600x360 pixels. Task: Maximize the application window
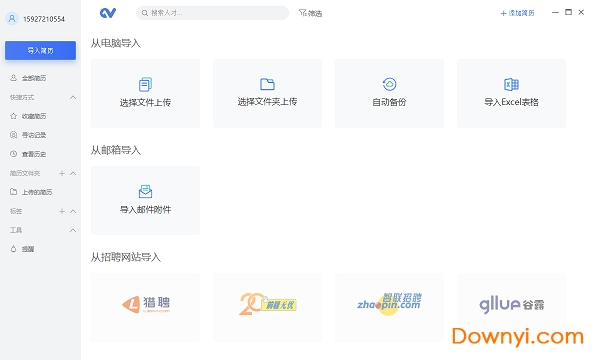(569, 12)
